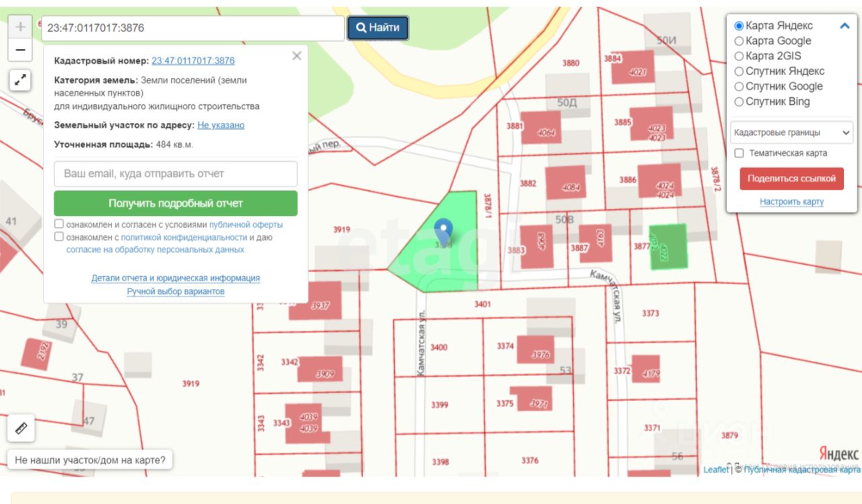This screenshot has width=862, height=504.
Task: Click building 4021 on the map
Action: tap(634, 68)
